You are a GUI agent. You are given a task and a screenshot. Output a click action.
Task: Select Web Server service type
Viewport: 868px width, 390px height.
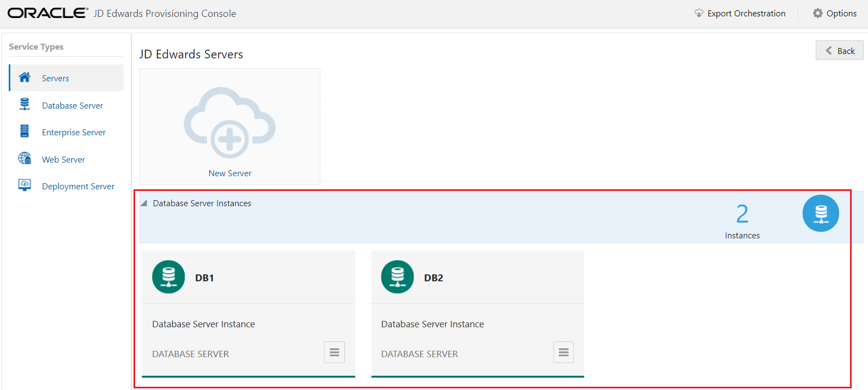pyautogui.click(x=63, y=160)
